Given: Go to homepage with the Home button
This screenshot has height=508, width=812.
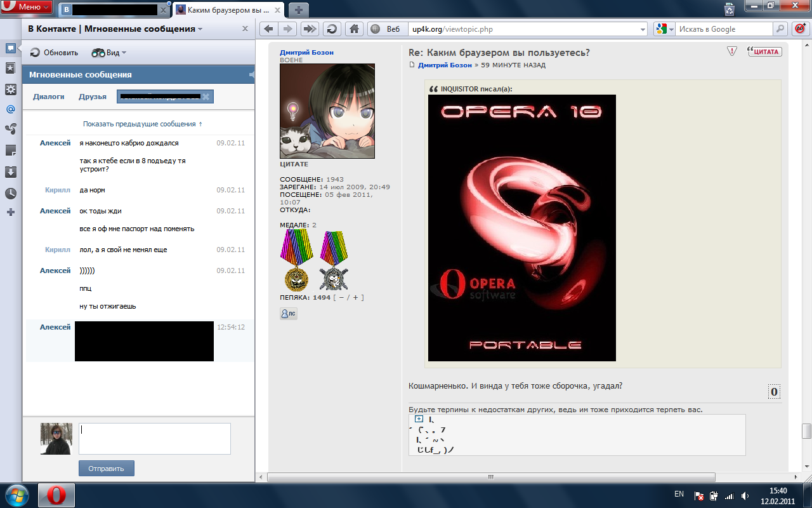Looking at the screenshot, I should coord(353,29).
